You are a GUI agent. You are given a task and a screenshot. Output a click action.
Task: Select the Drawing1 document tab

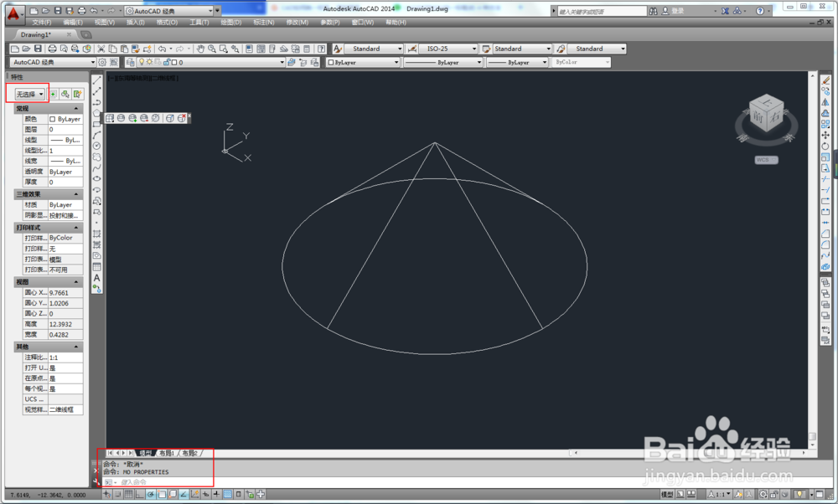[x=36, y=34]
